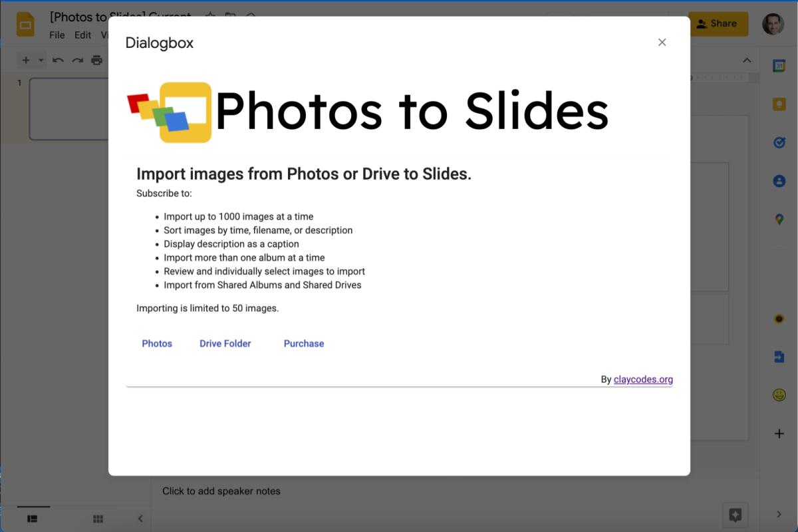
Task: Click the 'Subscribe to:' text
Action: 164,194
